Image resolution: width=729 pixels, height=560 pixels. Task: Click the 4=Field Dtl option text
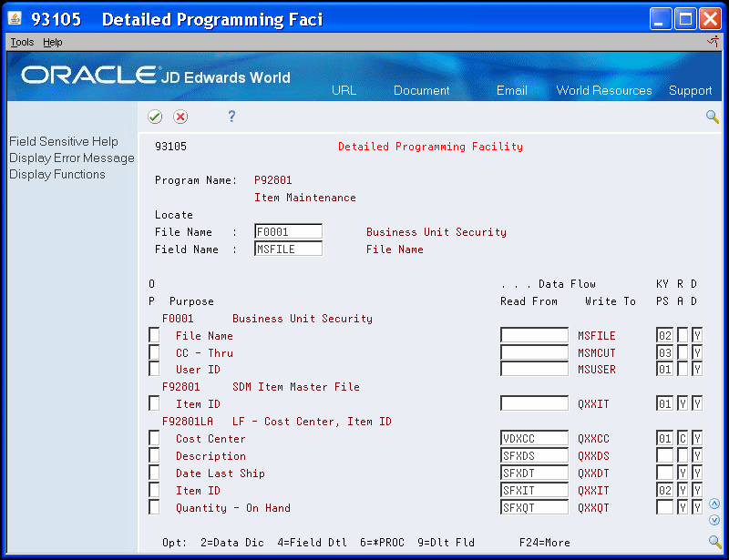[312, 543]
